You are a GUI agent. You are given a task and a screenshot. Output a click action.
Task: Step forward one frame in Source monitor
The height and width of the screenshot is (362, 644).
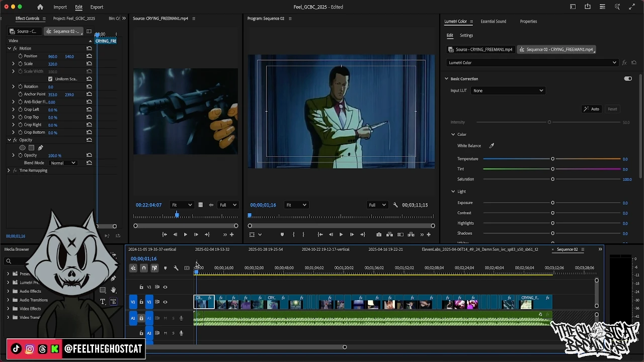(196, 235)
